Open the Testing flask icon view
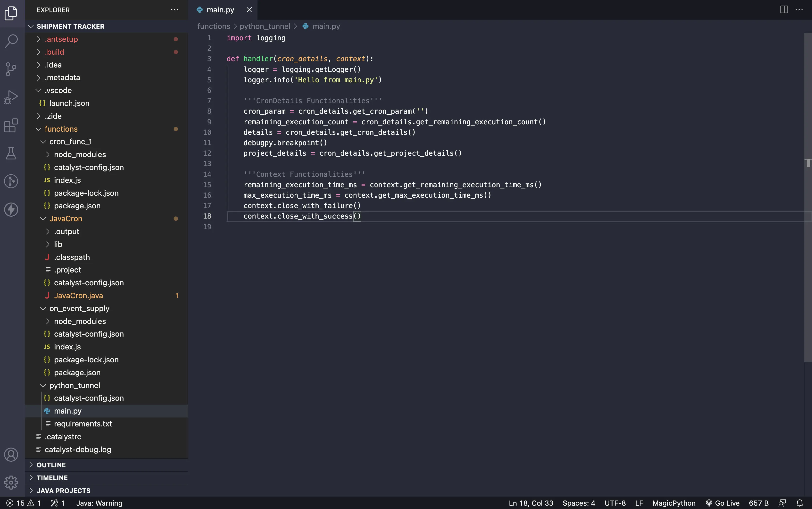Screen dimensions: 812x509 click(11, 153)
